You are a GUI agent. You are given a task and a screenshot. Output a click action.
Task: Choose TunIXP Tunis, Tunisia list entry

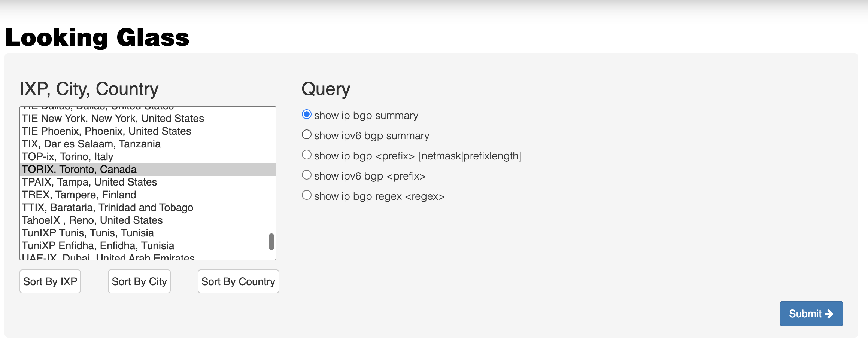point(88,233)
